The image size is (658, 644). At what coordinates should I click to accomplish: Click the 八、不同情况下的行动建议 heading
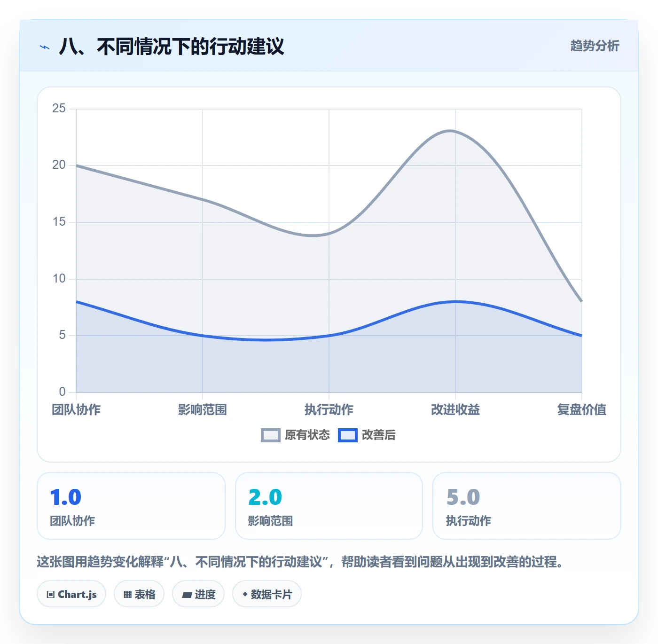click(172, 47)
